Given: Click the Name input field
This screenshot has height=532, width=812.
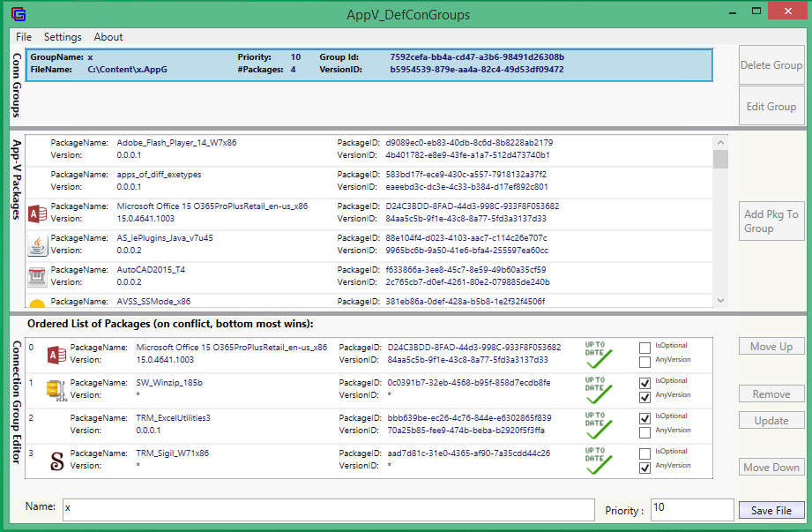Looking at the screenshot, I should pos(328,509).
